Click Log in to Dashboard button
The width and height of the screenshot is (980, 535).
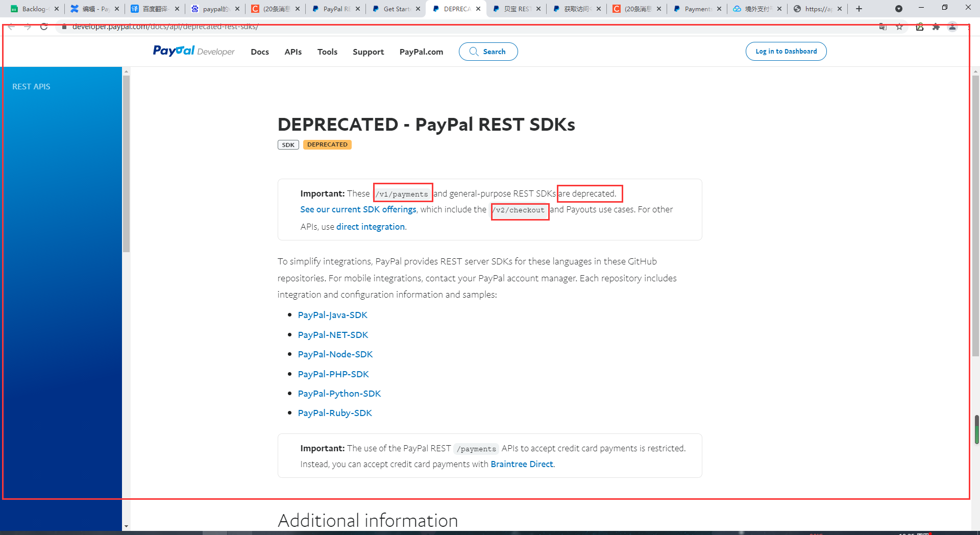786,52
